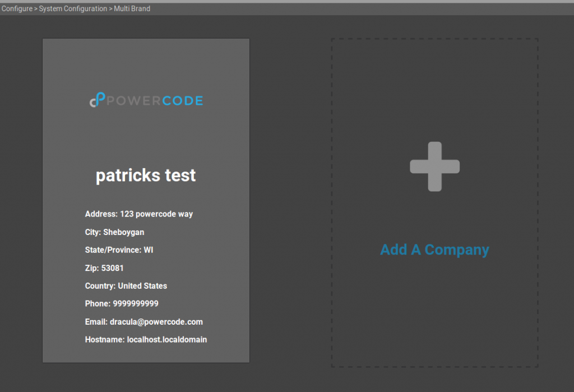Click the Address: 123 powercode way line
Screen dimensions: 574x392
click(x=139, y=214)
